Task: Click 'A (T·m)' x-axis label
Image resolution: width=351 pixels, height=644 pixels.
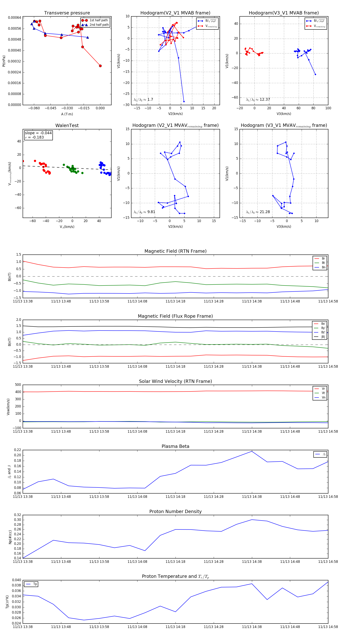Action: [x=67, y=114]
